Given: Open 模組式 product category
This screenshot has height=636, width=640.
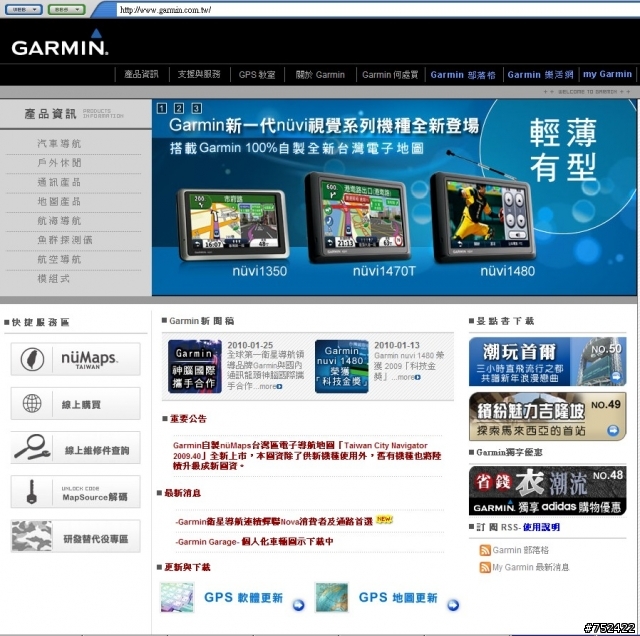Looking at the screenshot, I should point(53,279).
